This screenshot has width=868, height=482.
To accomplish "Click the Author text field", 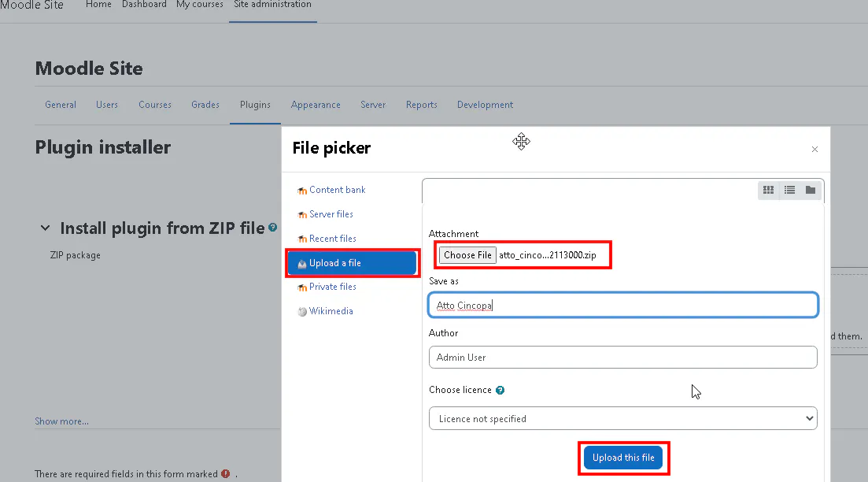I will (622, 358).
